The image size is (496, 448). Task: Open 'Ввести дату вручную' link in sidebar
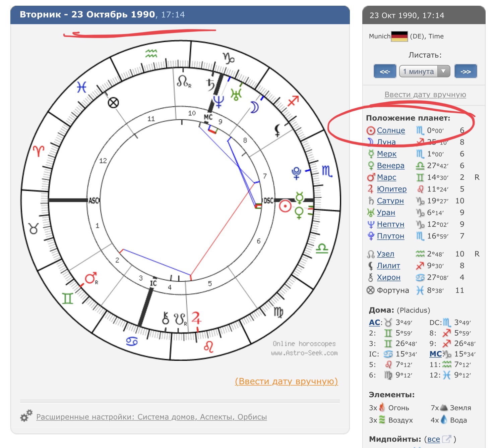point(425,95)
